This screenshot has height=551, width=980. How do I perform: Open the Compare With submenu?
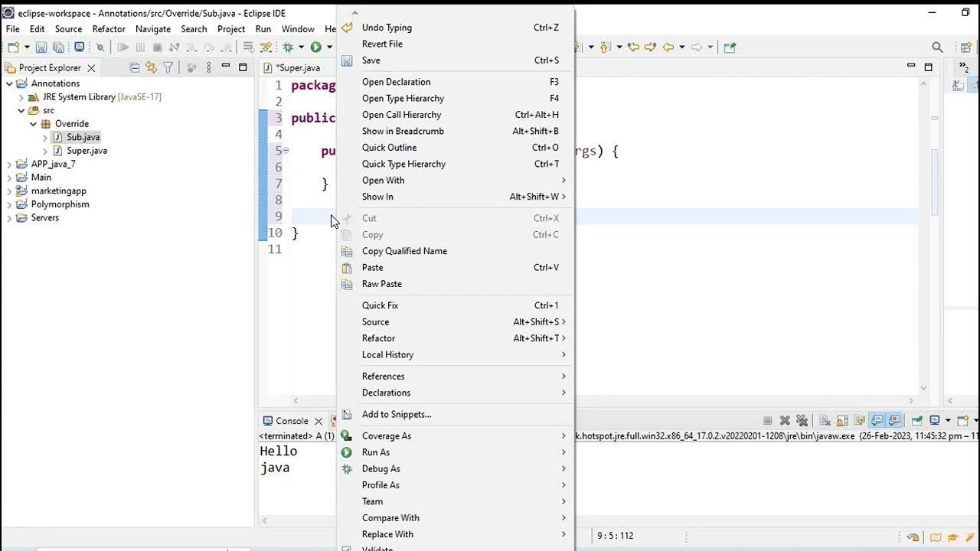[x=456, y=518]
